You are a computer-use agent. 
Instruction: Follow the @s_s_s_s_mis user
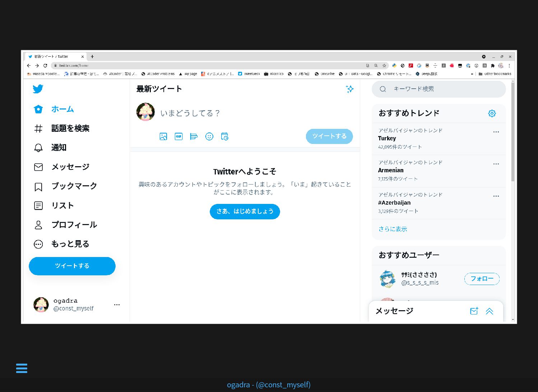click(482, 279)
